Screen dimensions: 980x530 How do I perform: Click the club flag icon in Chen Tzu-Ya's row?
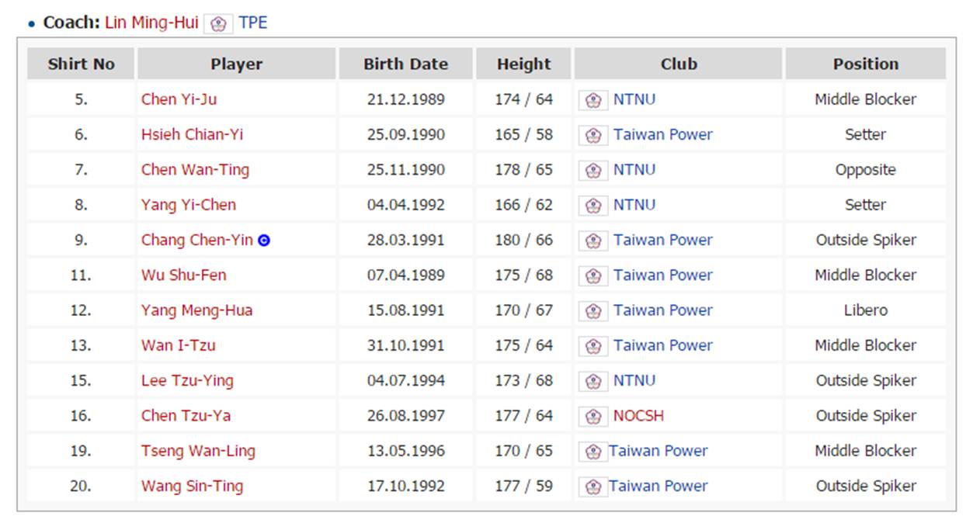(593, 416)
